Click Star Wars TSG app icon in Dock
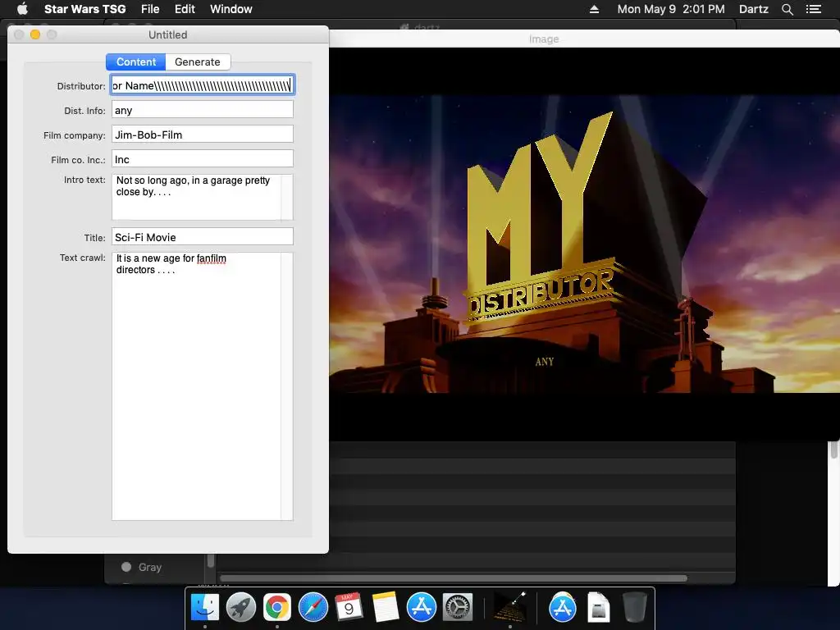The height and width of the screenshot is (630, 840). coord(509,608)
